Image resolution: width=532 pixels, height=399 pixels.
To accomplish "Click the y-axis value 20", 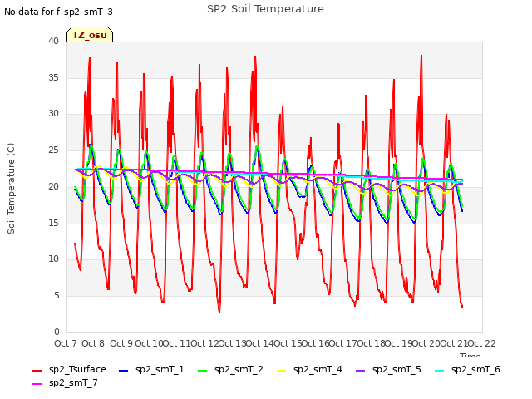I will [x=53, y=186].
